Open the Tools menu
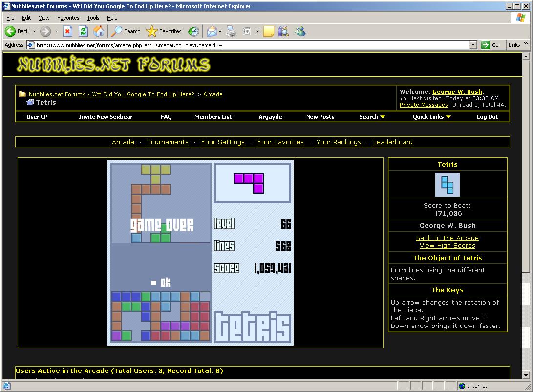The height and width of the screenshot is (392, 533). pyautogui.click(x=93, y=18)
